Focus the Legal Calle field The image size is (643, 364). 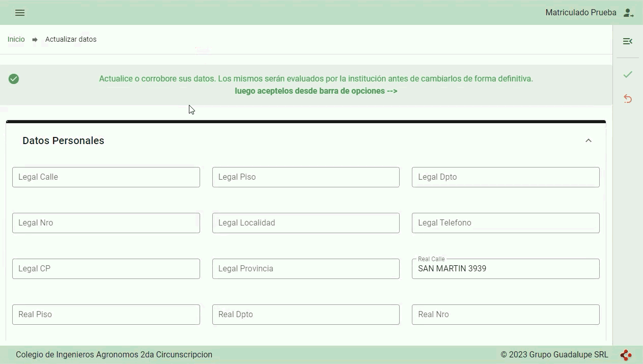tap(106, 177)
